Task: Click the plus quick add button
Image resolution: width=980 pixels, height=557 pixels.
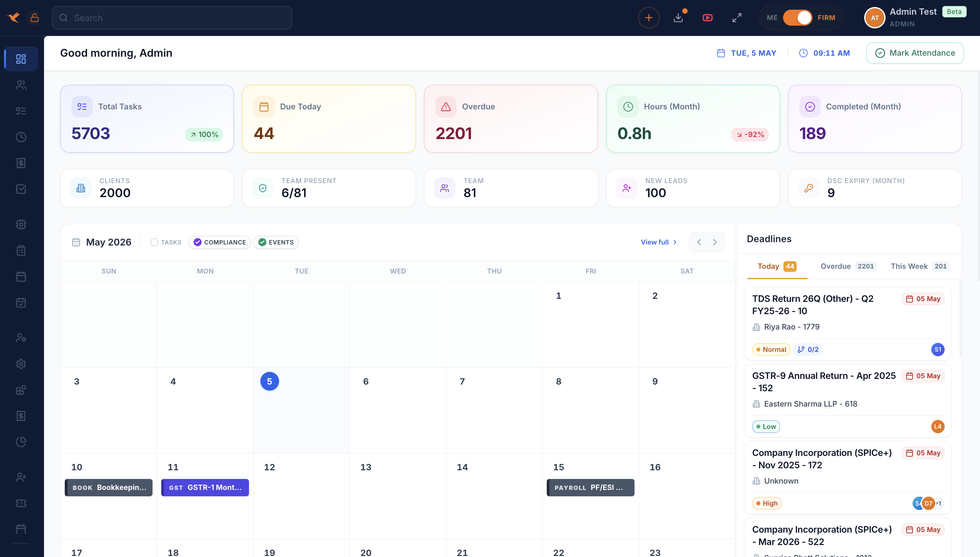Action: [649, 18]
